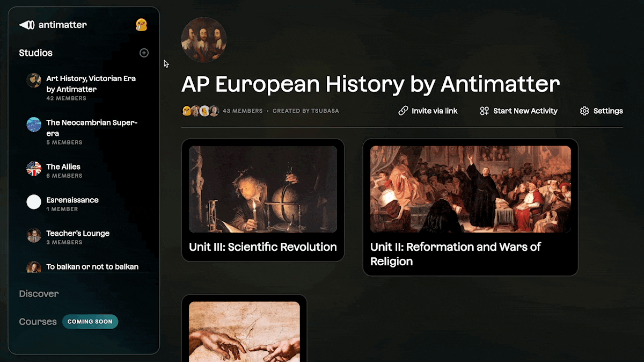Click The Allies flag avatar
Viewport: 644px width, 362px height.
coord(34,169)
